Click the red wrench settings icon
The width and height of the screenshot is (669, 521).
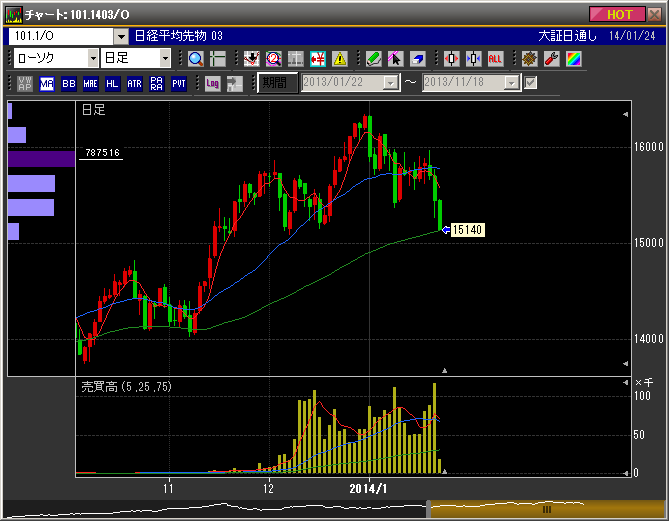tap(551, 59)
